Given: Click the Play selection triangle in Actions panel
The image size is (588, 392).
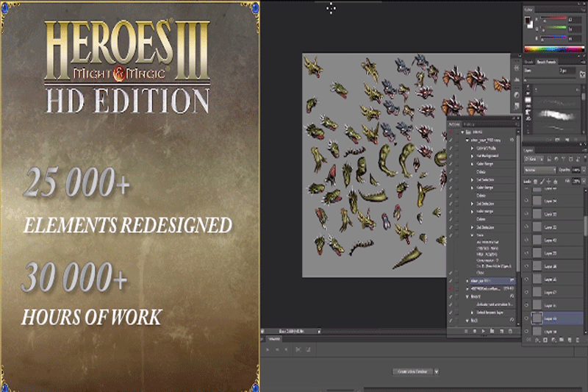Looking at the screenshot, I should coord(484,331).
